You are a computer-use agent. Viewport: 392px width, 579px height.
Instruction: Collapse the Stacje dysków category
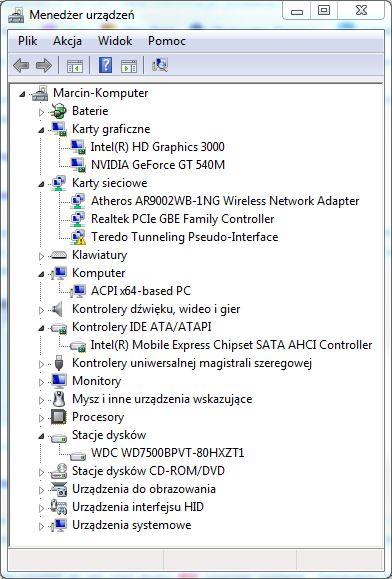click(41, 436)
